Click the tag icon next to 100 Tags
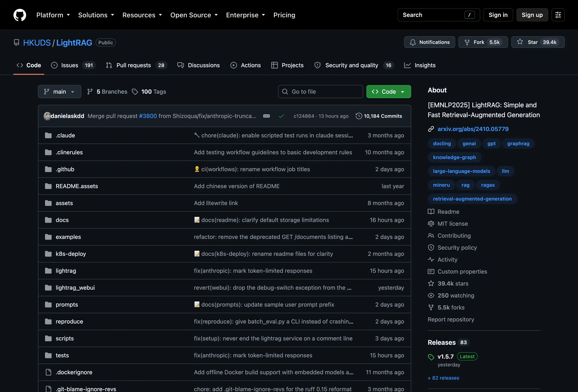 click(135, 92)
